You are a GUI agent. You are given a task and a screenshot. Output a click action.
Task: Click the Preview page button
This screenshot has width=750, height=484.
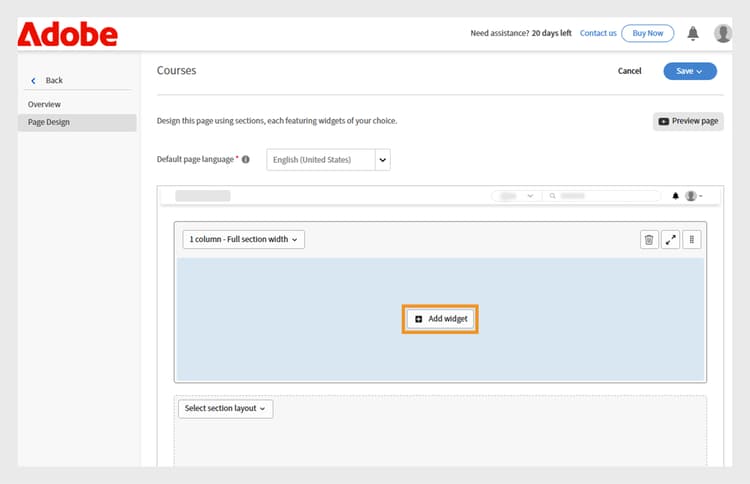click(x=688, y=121)
